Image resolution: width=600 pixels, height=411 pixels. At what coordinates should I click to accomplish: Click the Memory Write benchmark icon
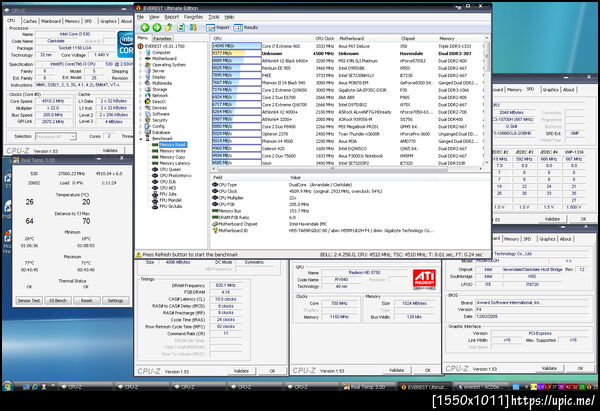155,151
